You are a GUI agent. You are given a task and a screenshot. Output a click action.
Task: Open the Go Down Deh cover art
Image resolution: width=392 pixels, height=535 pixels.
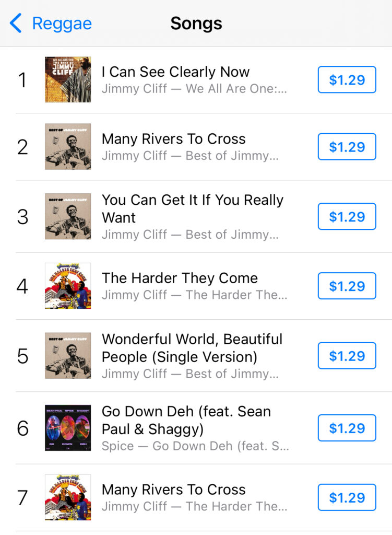tap(68, 428)
